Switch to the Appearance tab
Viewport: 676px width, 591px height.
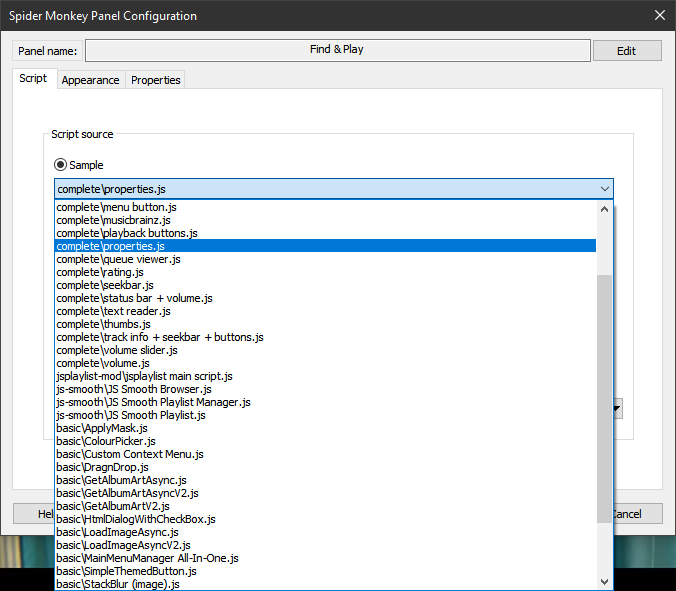[x=90, y=80]
